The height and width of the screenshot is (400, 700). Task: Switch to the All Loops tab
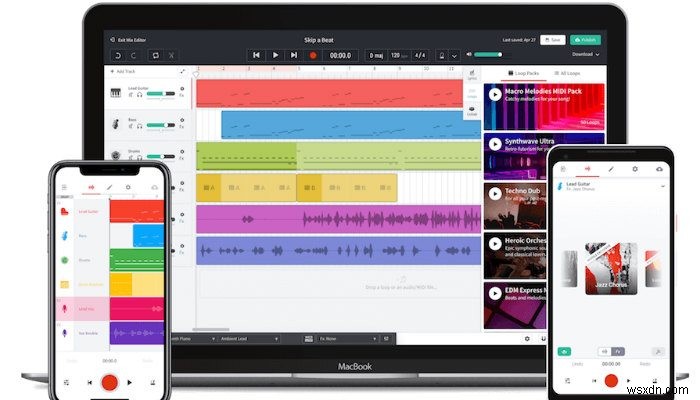pyautogui.click(x=567, y=73)
